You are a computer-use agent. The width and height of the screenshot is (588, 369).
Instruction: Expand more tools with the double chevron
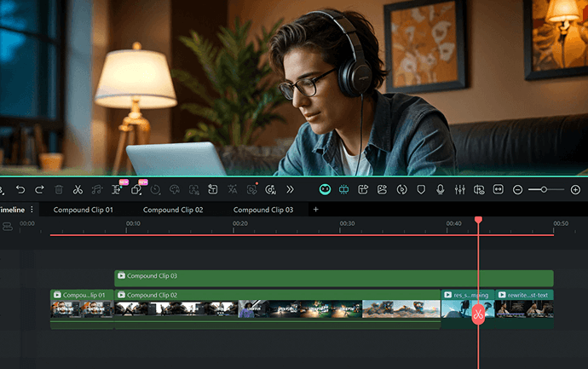[290, 190]
